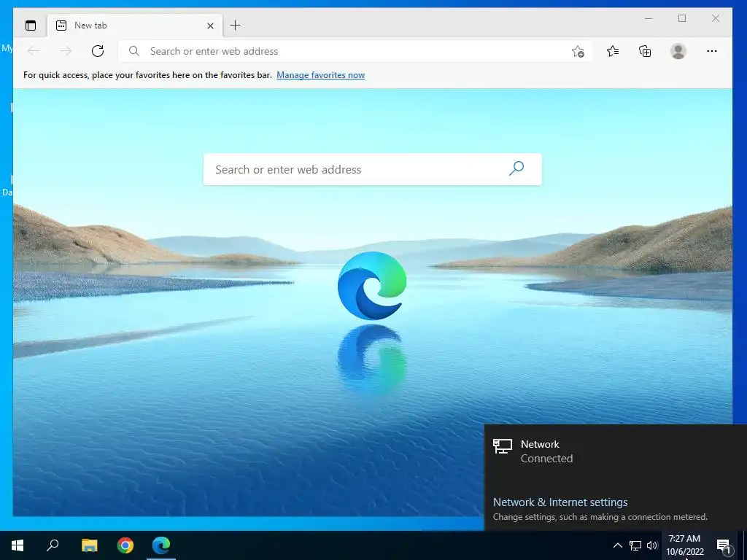This screenshot has height=560, width=747.
Task: Refresh the page with reload icon
Action: click(x=98, y=51)
